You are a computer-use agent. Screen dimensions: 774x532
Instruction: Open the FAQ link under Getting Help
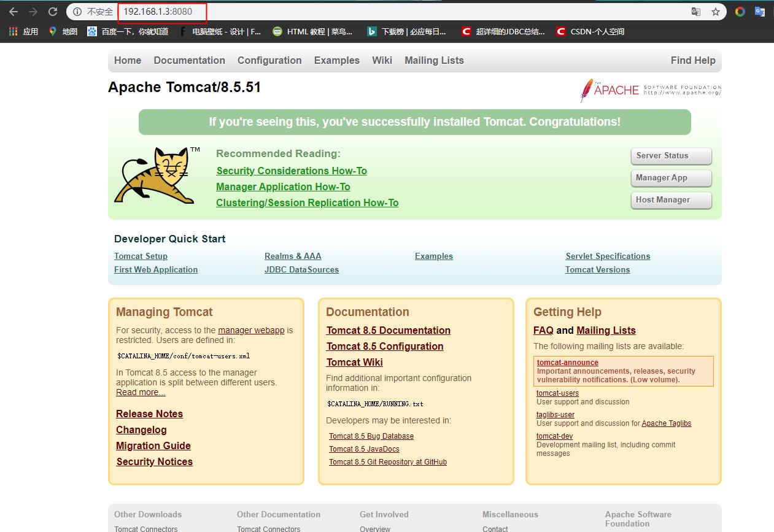(x=543, y=330)
